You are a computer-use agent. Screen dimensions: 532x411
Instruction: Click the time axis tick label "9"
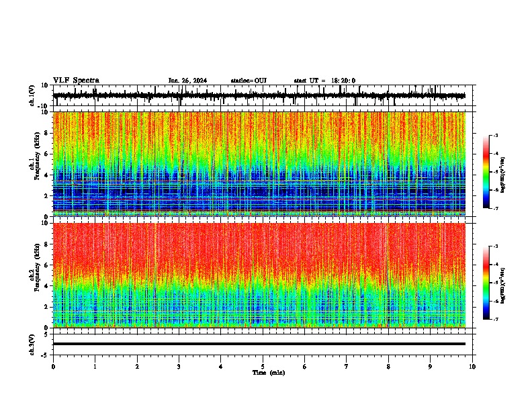pos(430,367)
